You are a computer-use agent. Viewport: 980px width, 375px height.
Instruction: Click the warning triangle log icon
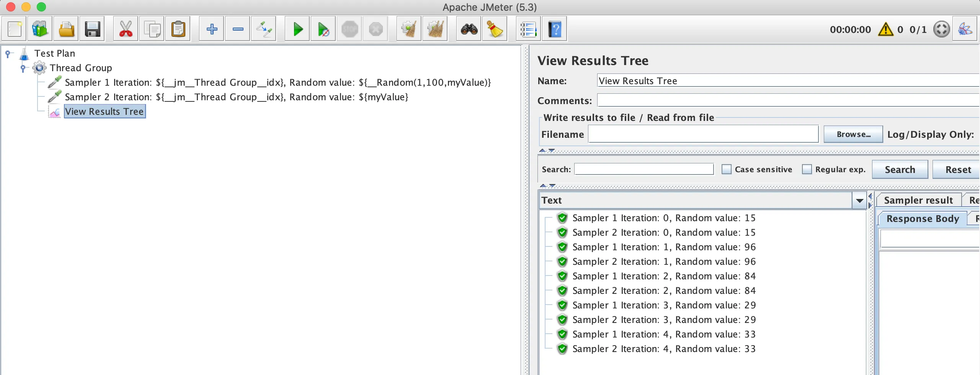(x=886, y=29)
